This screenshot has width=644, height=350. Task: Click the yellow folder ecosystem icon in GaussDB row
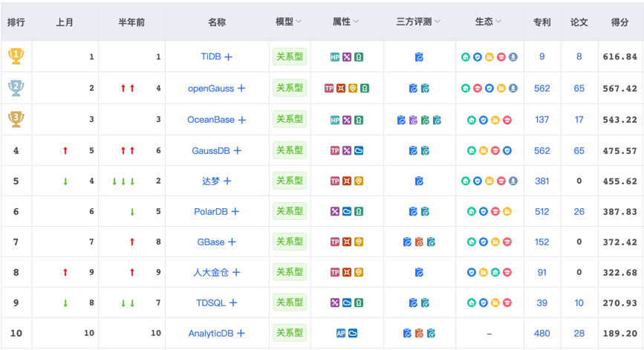tap(484, 151)
